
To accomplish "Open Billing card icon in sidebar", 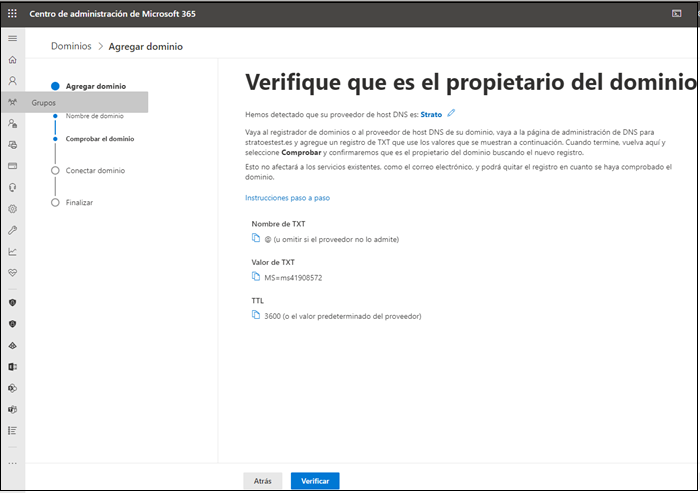I will 12,166.
